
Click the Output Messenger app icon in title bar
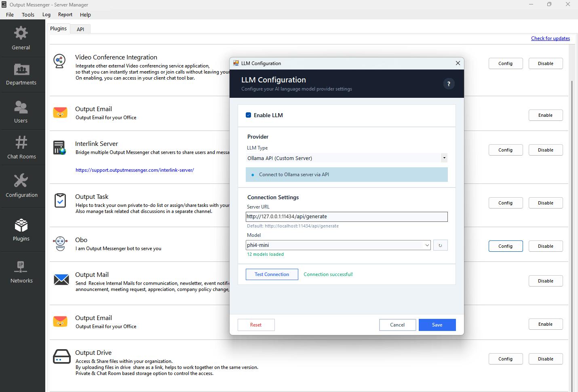tap(4, 4)
